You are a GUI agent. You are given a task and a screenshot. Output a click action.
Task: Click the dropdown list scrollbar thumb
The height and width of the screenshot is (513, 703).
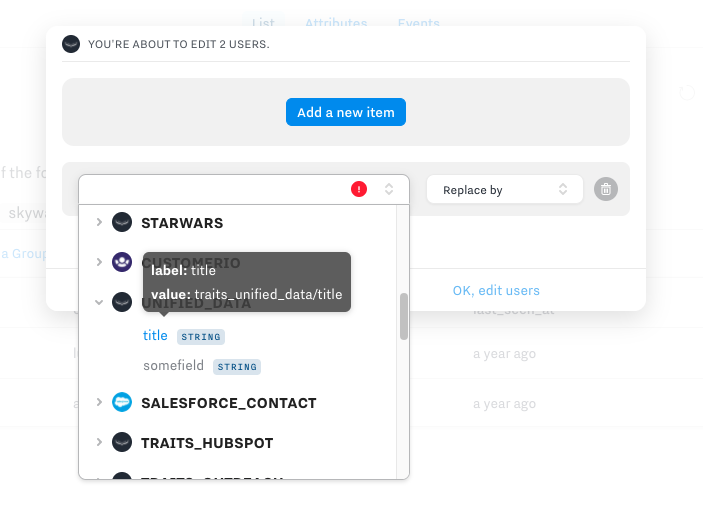(x=404, y=317)
